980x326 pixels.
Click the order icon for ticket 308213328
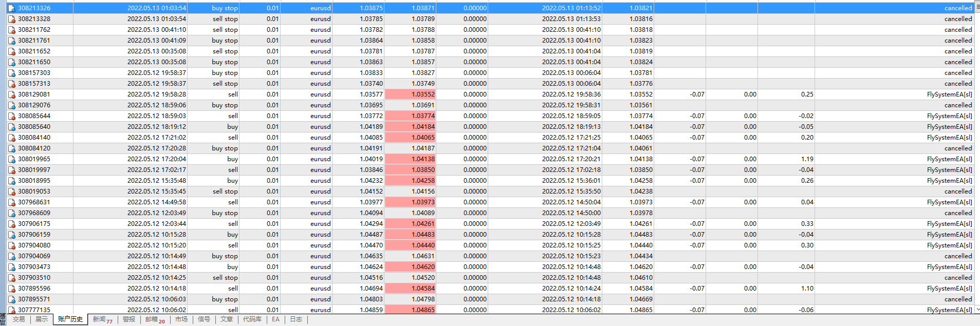coord(11,19)
